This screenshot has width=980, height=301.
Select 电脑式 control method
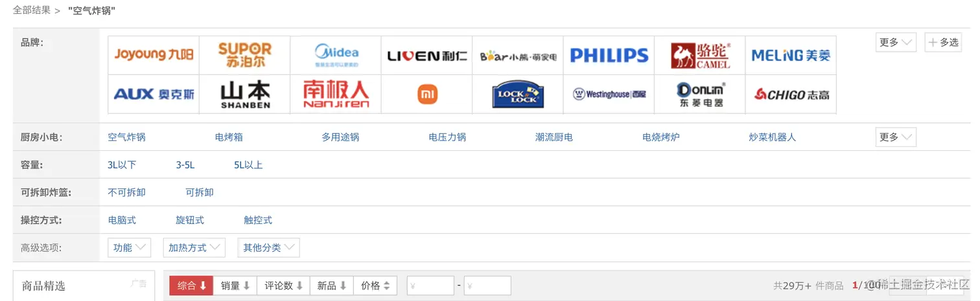122,220
